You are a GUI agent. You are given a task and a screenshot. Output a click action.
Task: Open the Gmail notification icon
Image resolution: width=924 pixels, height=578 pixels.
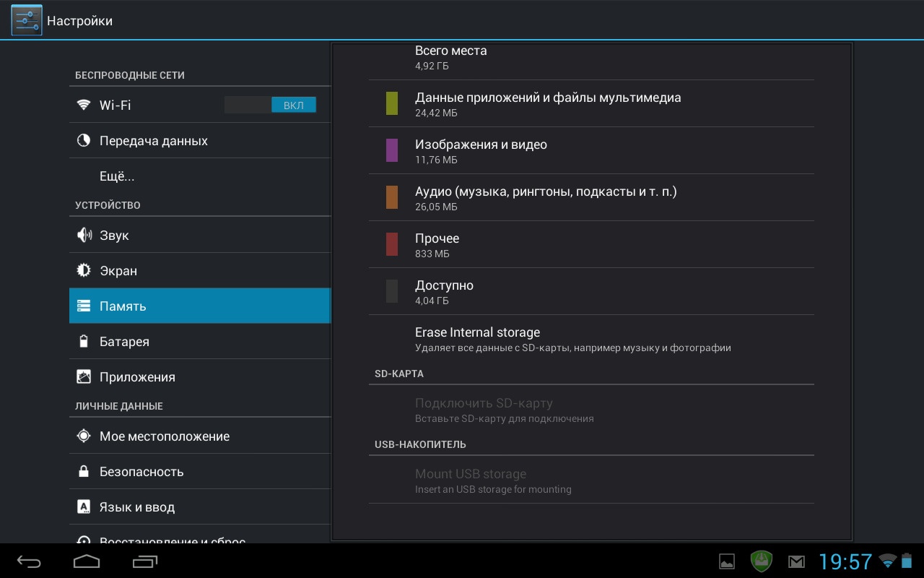796,561
